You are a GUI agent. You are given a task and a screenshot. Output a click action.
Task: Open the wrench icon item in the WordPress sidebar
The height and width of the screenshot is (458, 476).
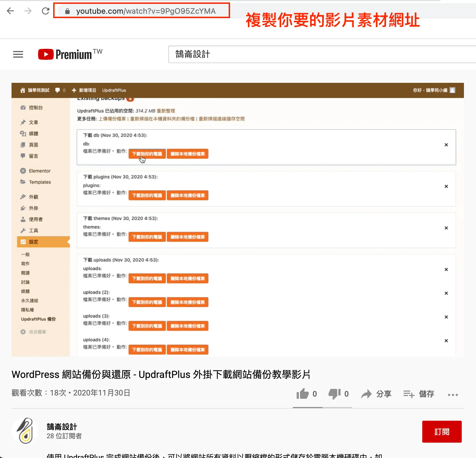(x=29, y=231)
